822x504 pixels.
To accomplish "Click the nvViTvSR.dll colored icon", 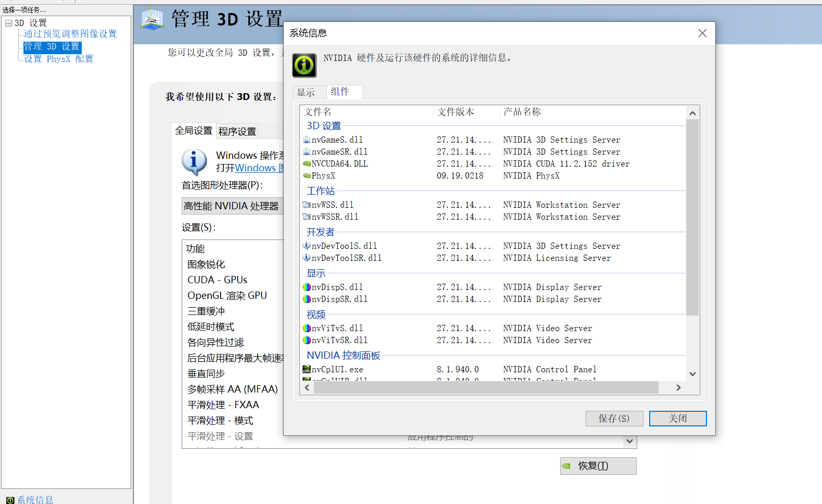I will pos(307,340).
